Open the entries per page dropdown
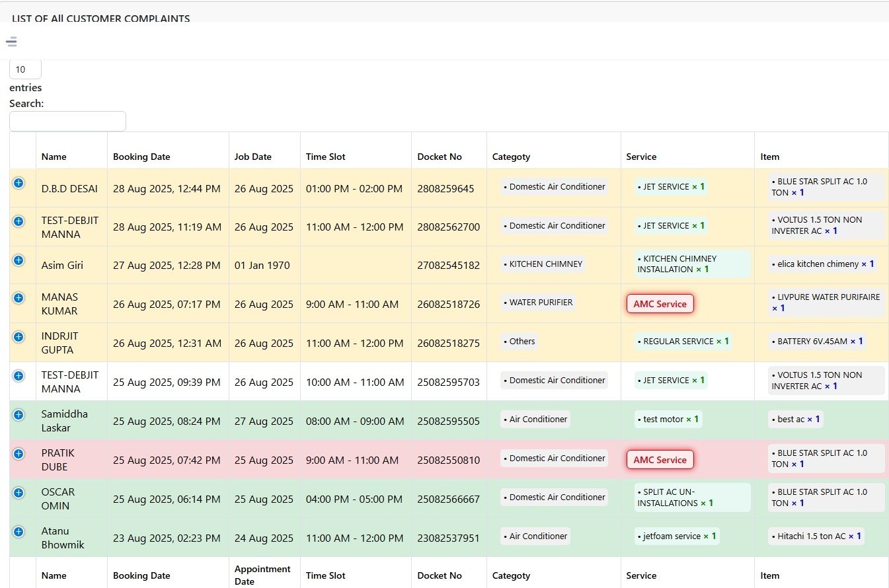The image size is (889, 588). click(x=25, y=69)
